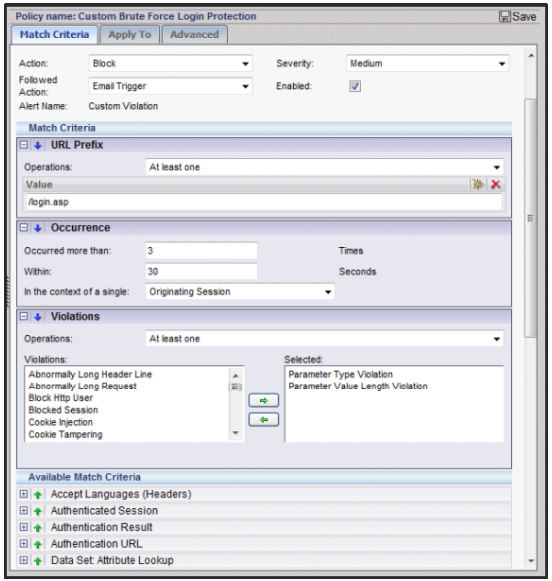Click the add new URL Prefix value icon
The width and height of the screenshot is (552, 581).
click(478, 184)
